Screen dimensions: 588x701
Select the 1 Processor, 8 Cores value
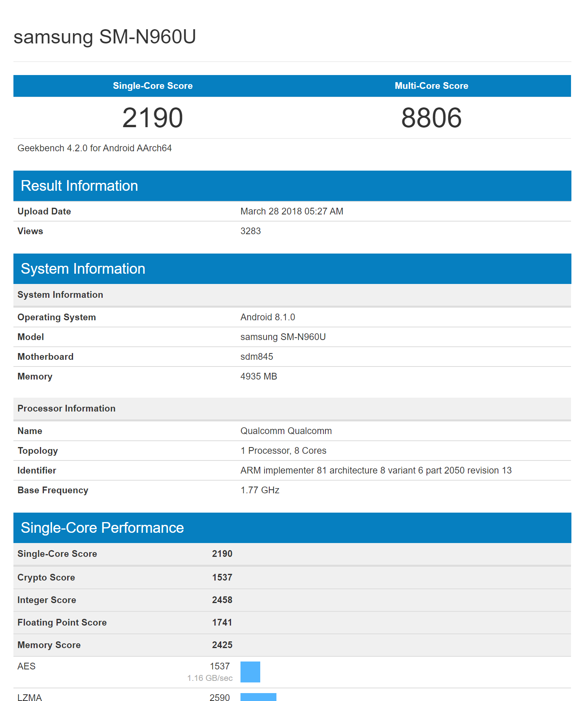(284, 451)
